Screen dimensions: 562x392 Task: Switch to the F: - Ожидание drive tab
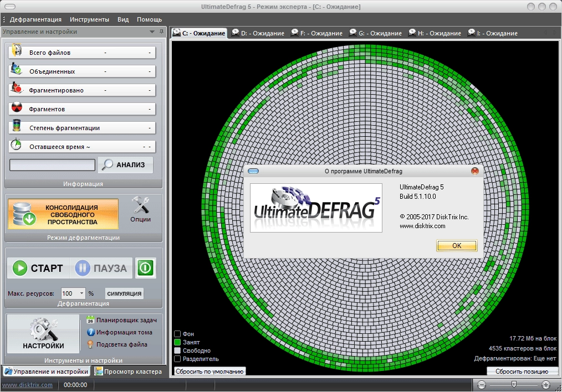pos(316,33)
